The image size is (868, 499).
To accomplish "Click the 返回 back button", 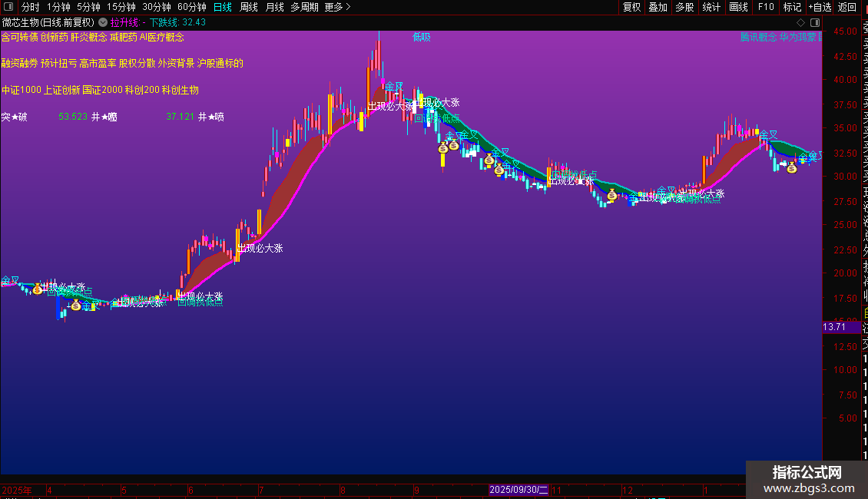I will pos(847,7).
